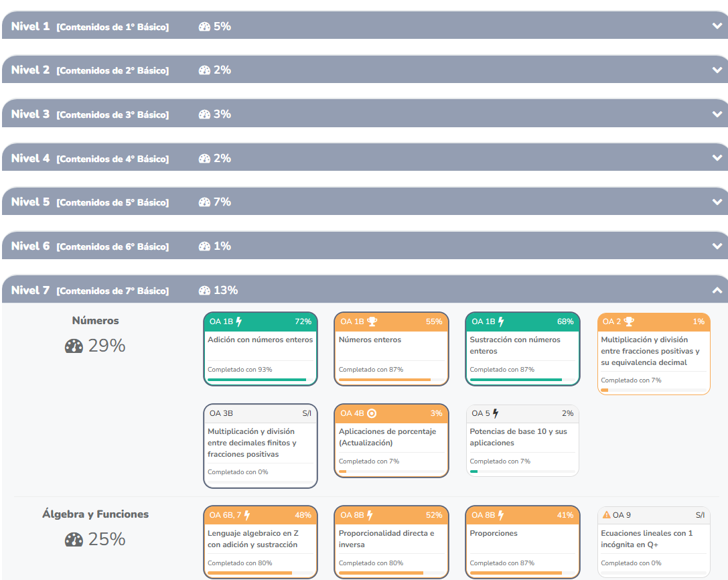Open the Sustracción con números enteros card
The width and height of the screenshot is (728, 580).
tap(522, 348)
